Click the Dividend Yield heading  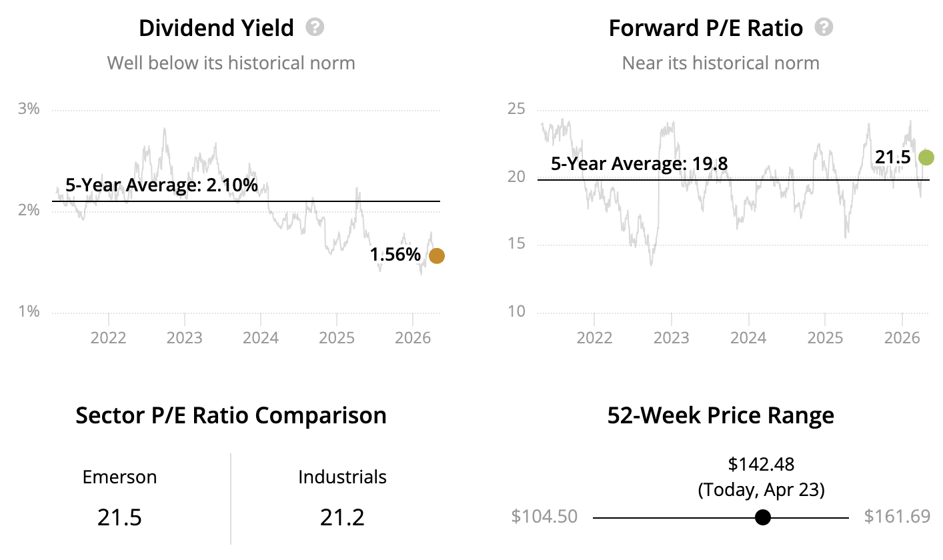tap(216, 28)
